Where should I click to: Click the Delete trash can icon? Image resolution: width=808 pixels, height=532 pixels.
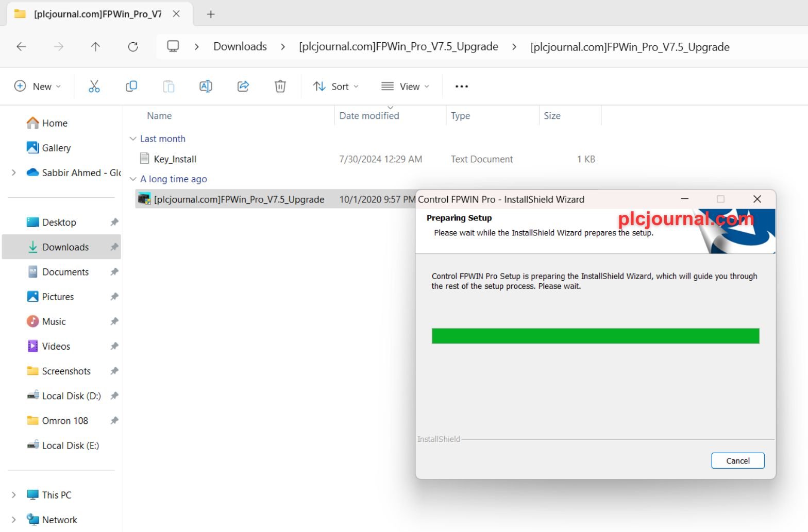[280, 87]
